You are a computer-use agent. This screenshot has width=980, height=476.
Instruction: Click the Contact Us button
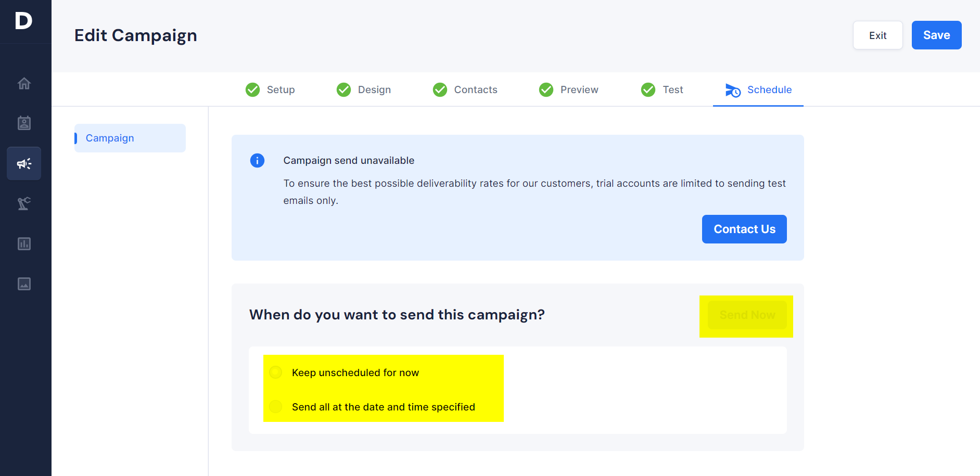point(744,229)
